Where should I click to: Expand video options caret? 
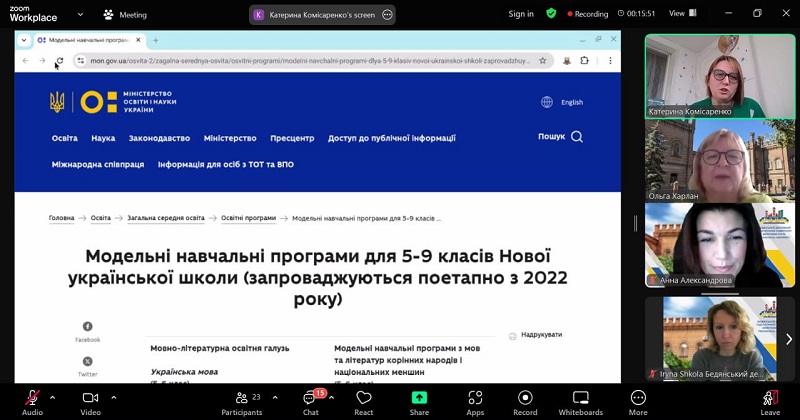(x=114, y=398)
